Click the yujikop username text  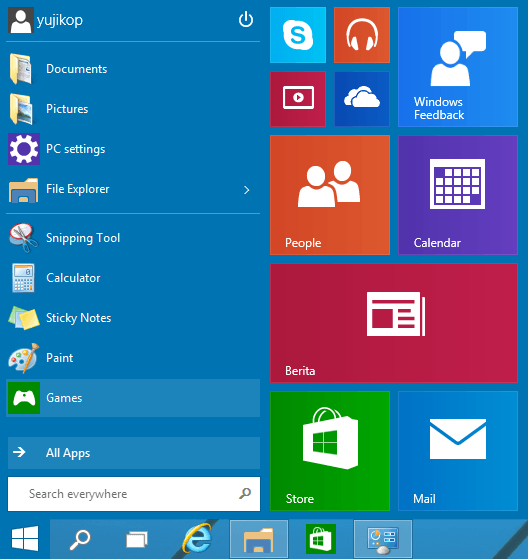[60, 20]
